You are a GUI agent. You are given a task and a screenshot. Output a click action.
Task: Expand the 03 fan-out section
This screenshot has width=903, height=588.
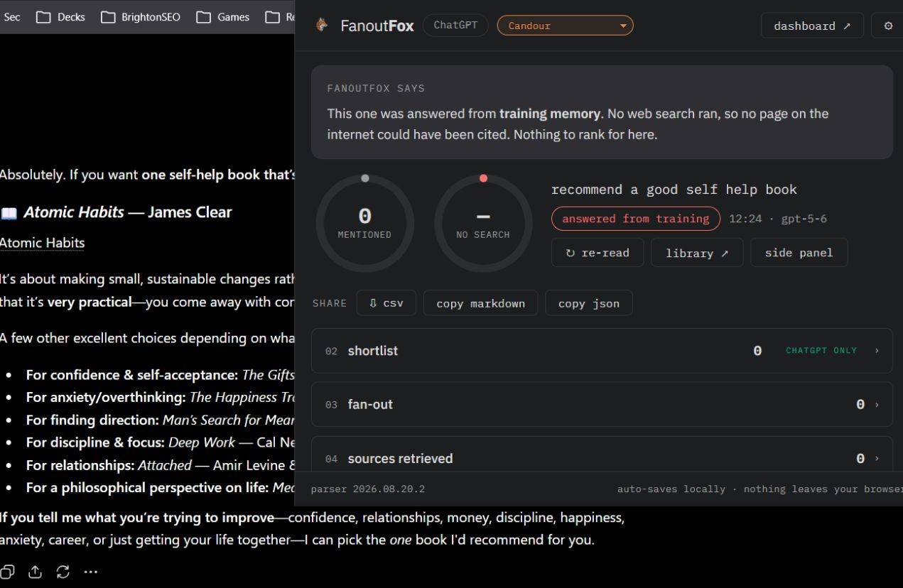click(x=602, y=405)
